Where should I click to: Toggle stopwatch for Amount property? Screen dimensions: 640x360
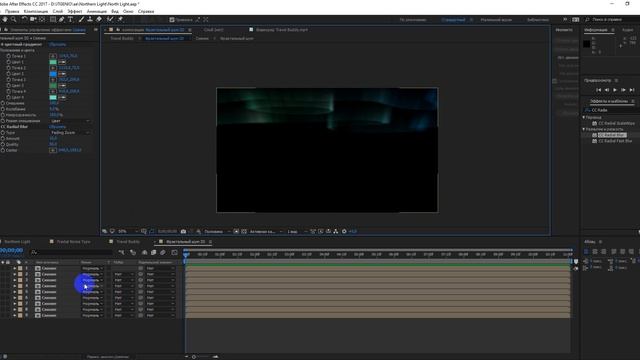click(3, 138)
